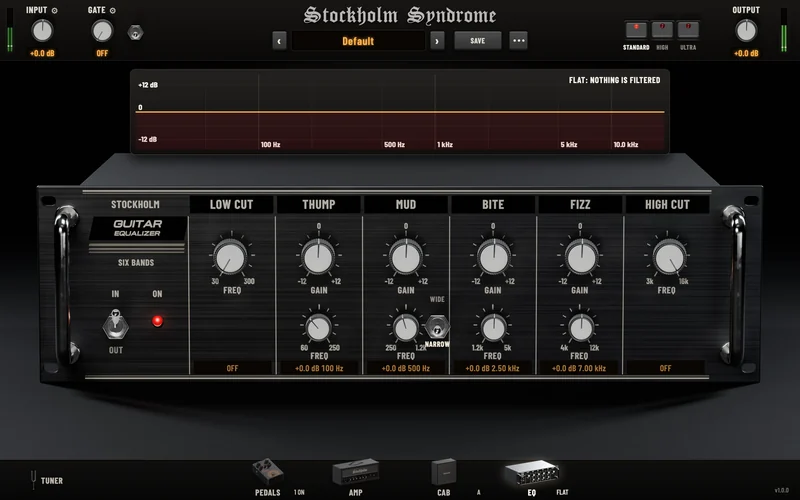Click the Output '+0.0 dB' value
Viewport: 800px width, 500px height.
746,53
